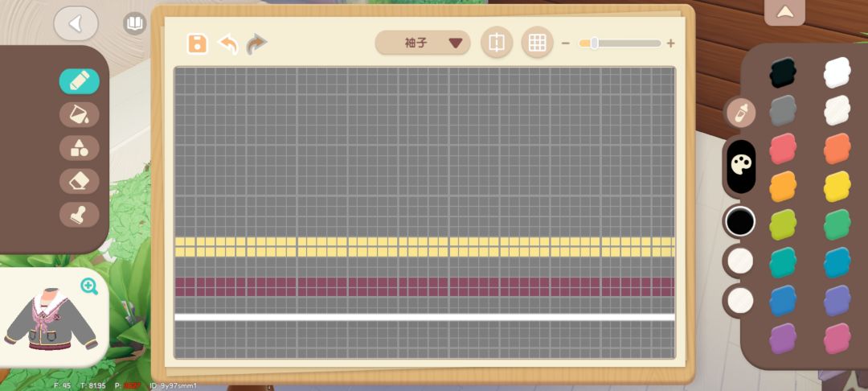Pick the coral red swatch
Viewport: 868px width, 391px height.
pos(783,148)
